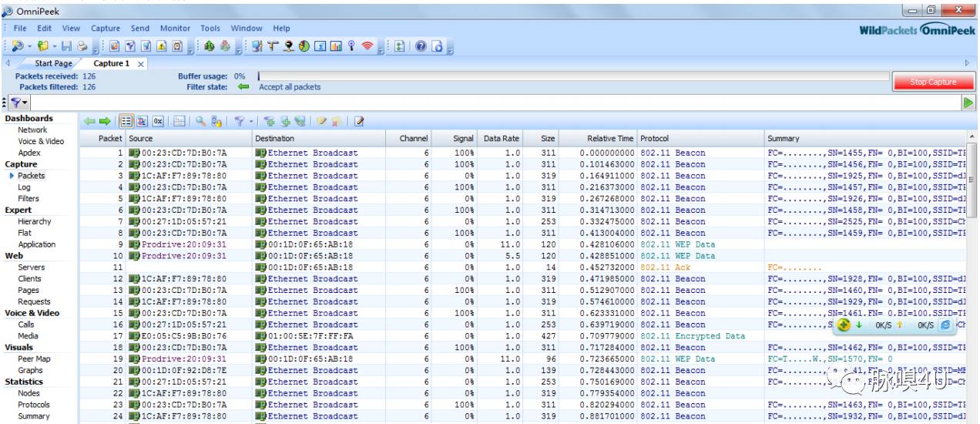
Task: Click the green back arrow above packet list
Action: click(x=89, y=121)
